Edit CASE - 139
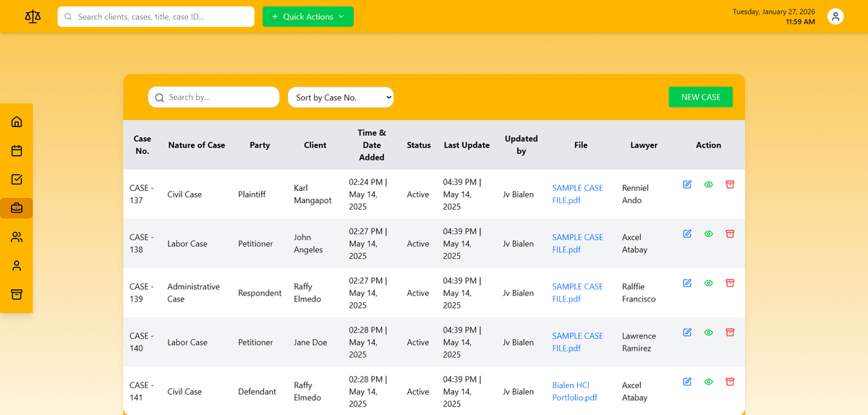Image resolution: width=868 pixels, height=415 pixels. [x=687, y=283]
